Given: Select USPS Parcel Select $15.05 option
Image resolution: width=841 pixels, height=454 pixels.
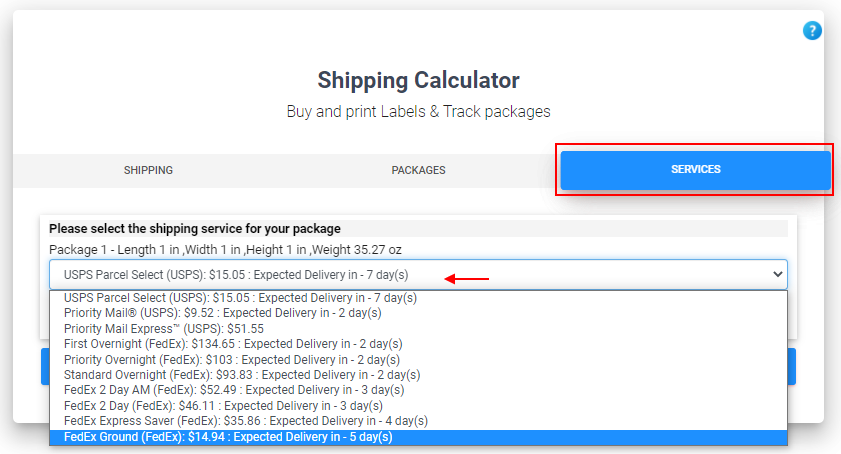Looking at the screenshot, I should pyautogui.click(x=418, y=298).
